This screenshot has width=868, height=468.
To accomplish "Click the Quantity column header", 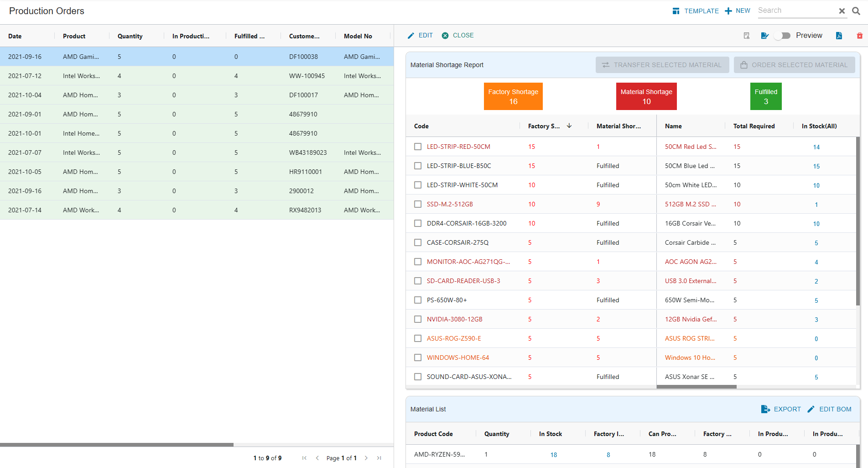I will [130, 36].
